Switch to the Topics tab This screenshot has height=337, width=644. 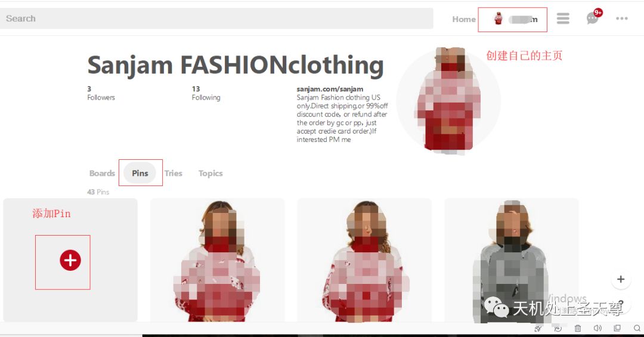point(210,174)
